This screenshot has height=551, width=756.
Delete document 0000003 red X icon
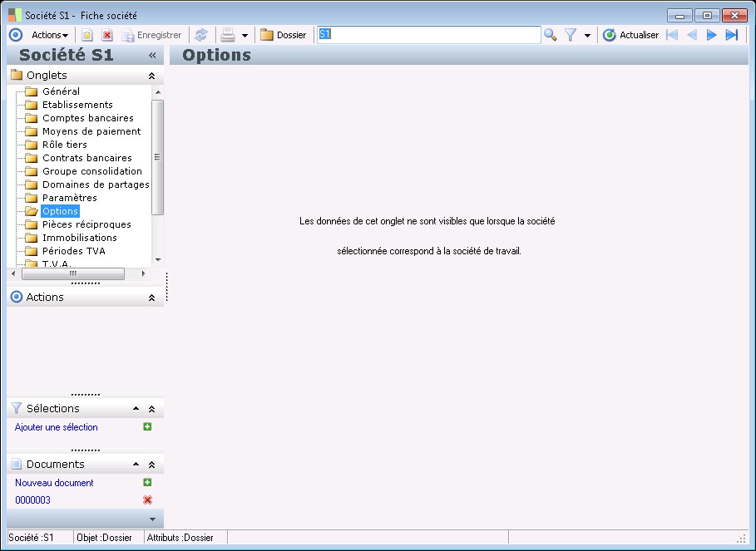[x=147, y=500]
